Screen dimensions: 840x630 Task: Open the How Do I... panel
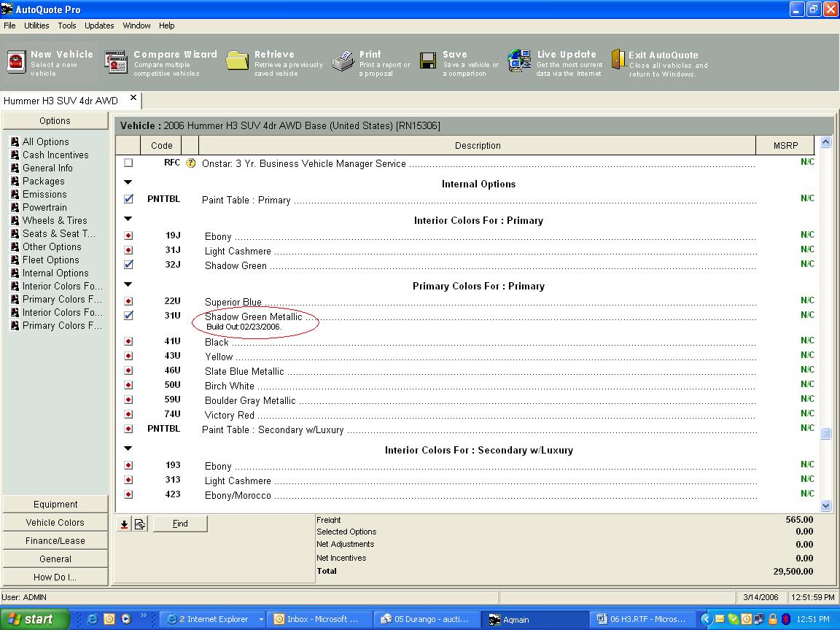pyautogui.click(x=55, y=577)
